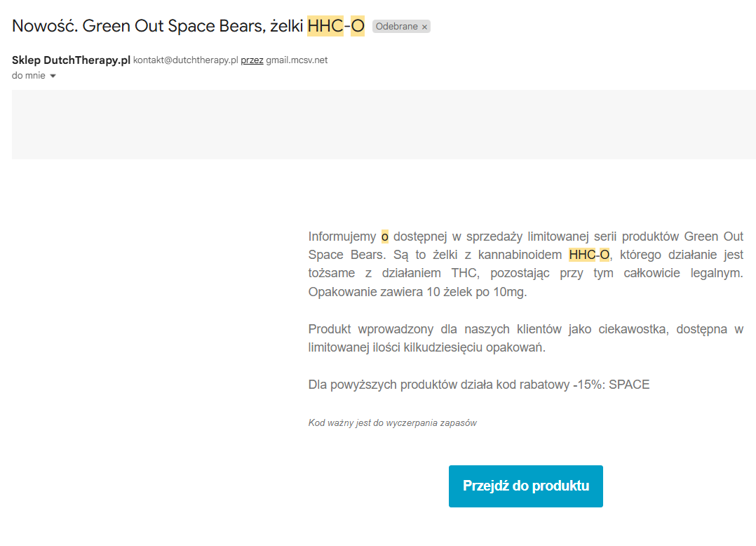756x546 pixels.
Task: Click the word "Nowość" in the subject
Action: coord(43,26)
